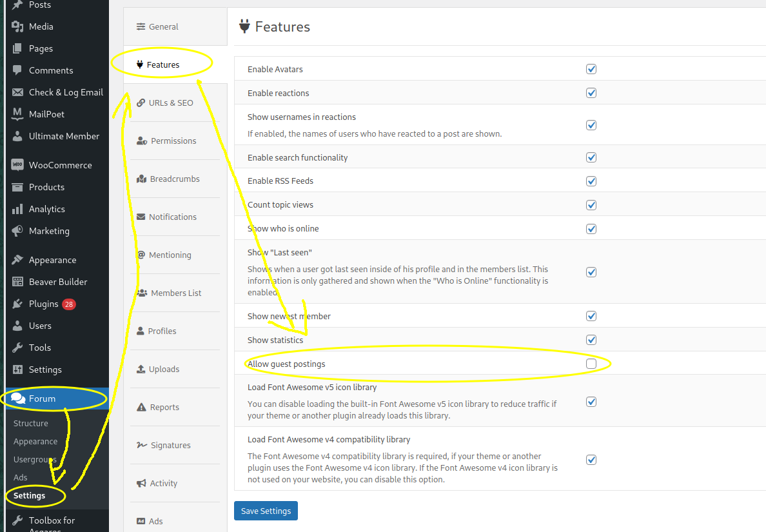Open the URLs & SEO settings tab
The width and height of the screenshot is (766, 532).
point(170,103)
